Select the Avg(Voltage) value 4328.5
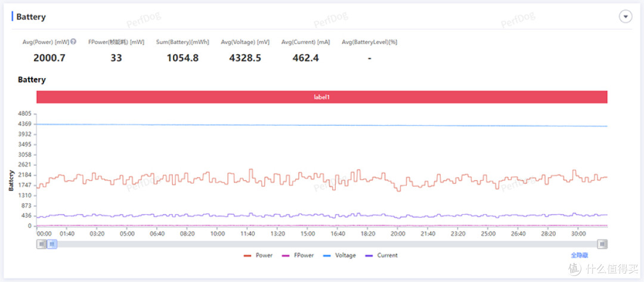Screen dimensions: 644x282 pos(245,58)
